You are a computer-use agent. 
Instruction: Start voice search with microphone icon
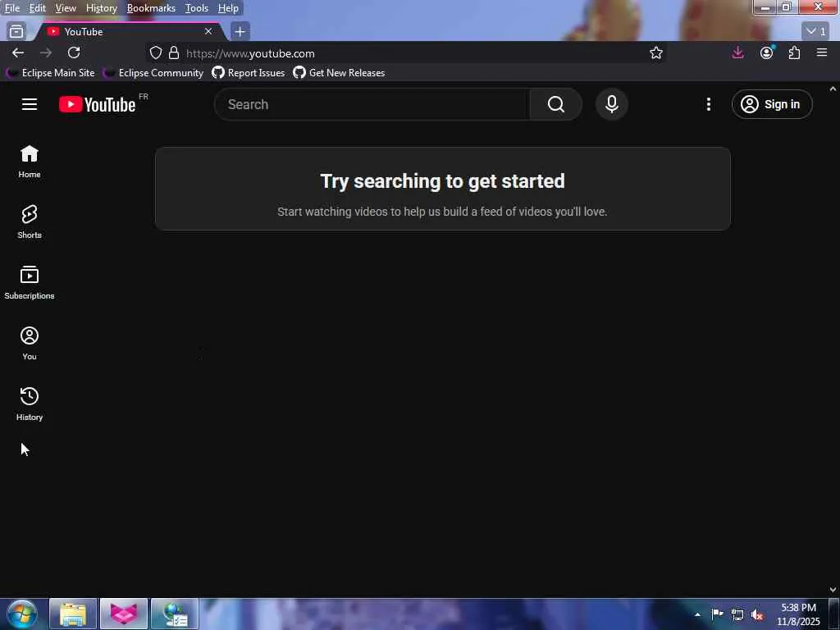tap(612, 104)
